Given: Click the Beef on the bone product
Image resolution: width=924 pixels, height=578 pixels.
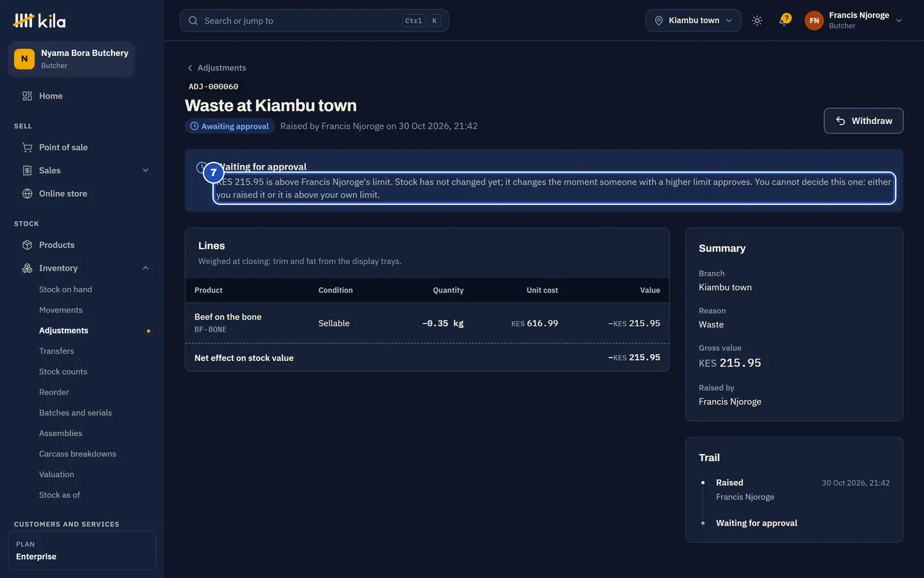Looking at the screenshot, I should [228, 317].
